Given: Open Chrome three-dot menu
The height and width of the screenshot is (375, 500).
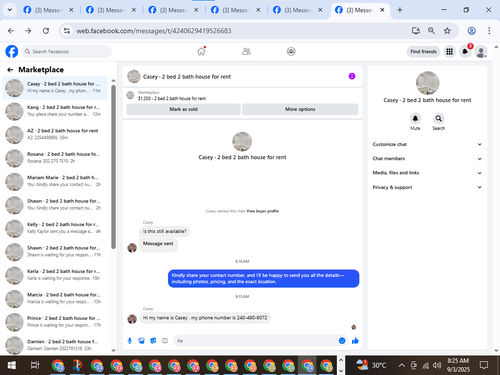Looking at the screenshot, I should [x=489, y=31].
